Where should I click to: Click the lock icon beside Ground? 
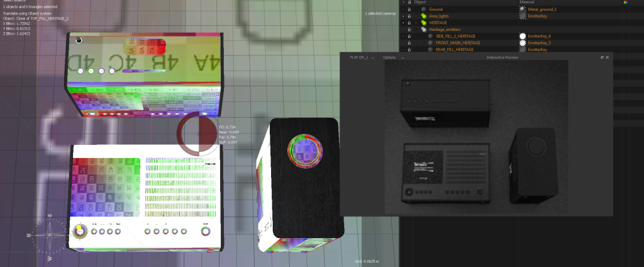[409, 9]
